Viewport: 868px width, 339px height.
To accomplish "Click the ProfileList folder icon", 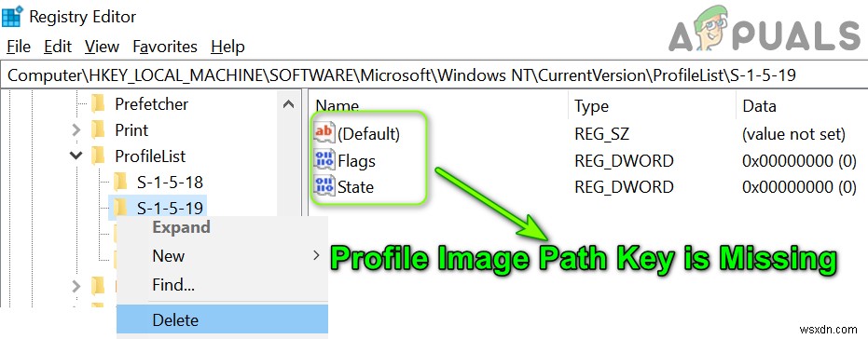I will click(98, 156).
